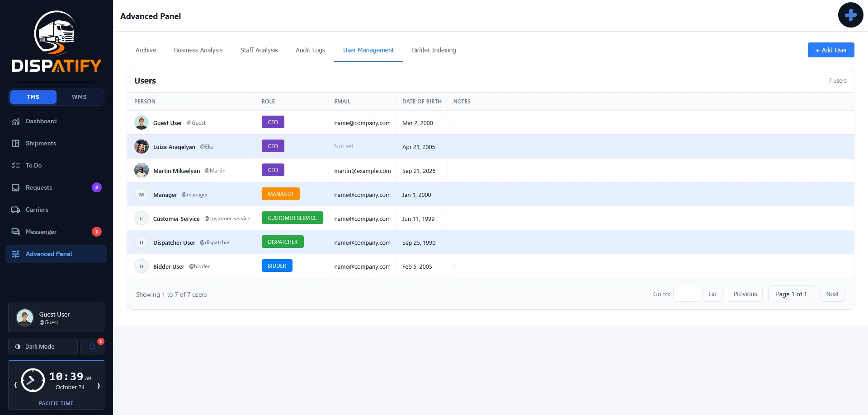Image resolution: width=868 pixels, height=415 pixels.
Task: Open the Archive tab
Action: 146,50
